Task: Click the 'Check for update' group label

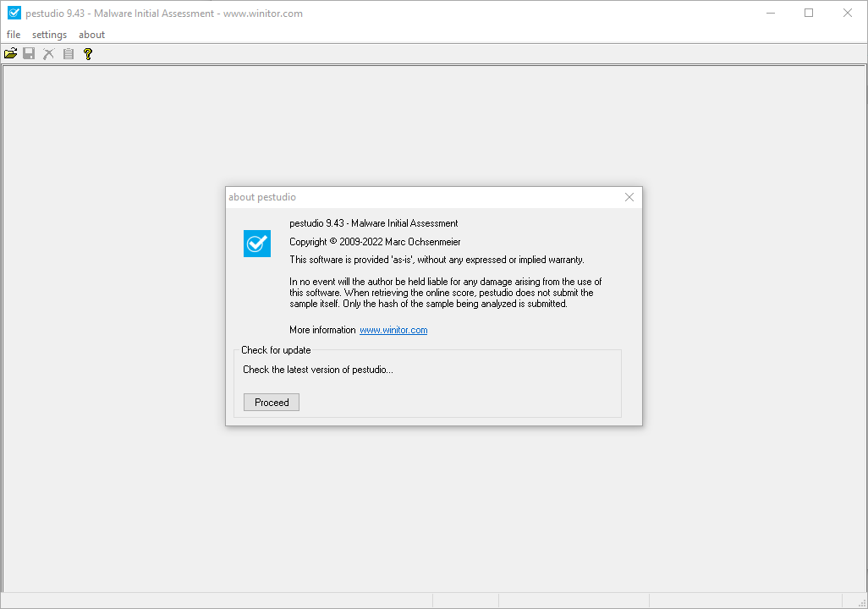Action: [x=276, y=350]
